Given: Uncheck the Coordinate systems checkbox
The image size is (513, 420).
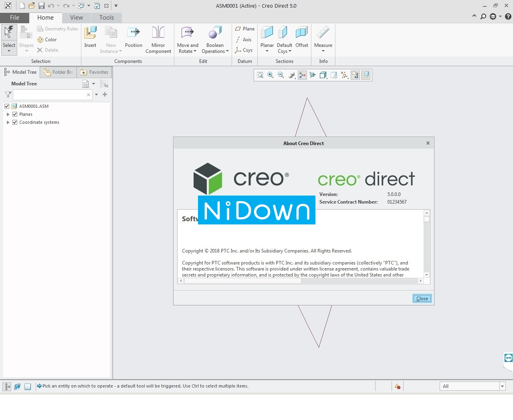Looking at the screenshot, I should click(15, 122).
